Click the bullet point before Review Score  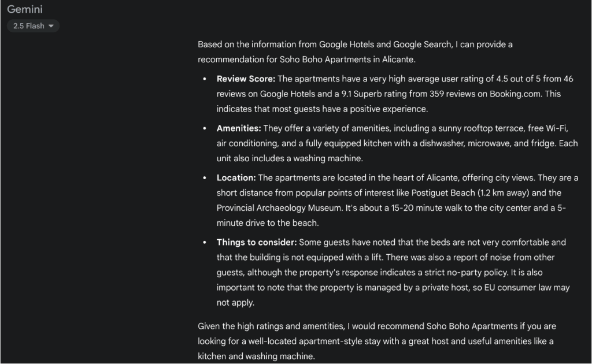pos(204,79)
